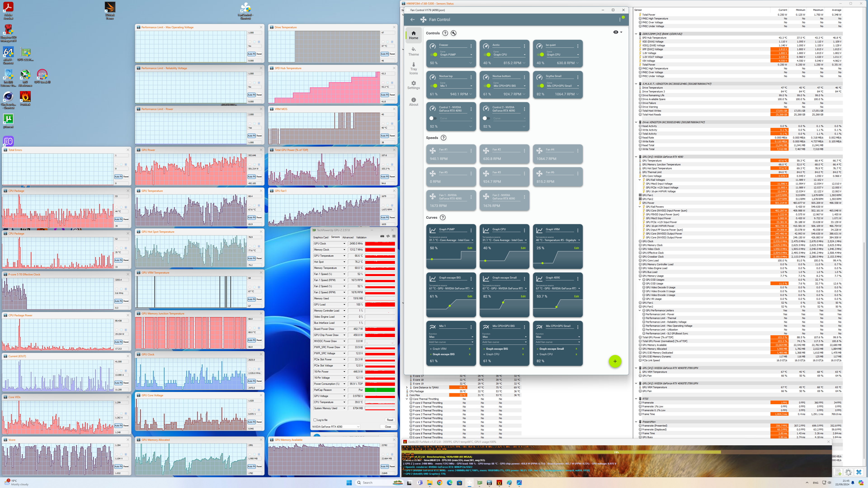Open GPU selection dropdown in GPU-Z
868x488 pixels.
pos(336,427)
